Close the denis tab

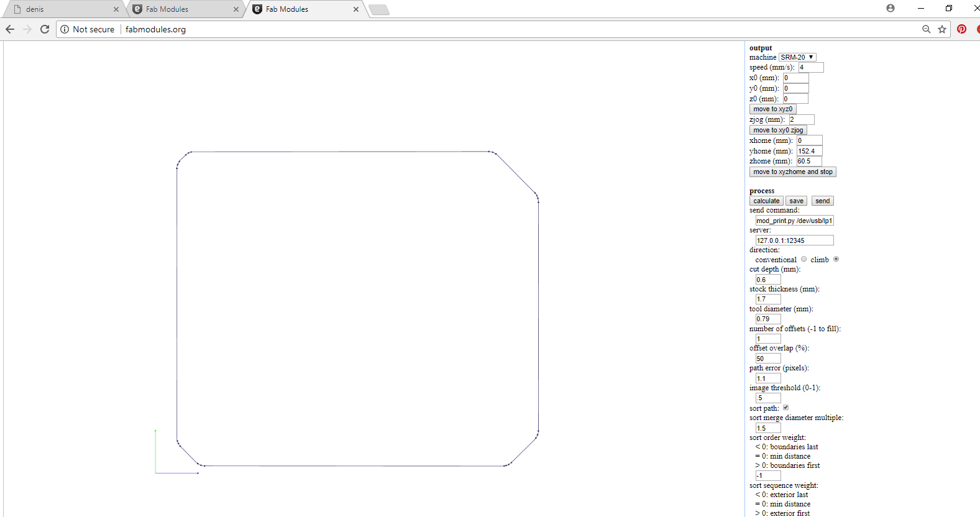coord(116,9)
